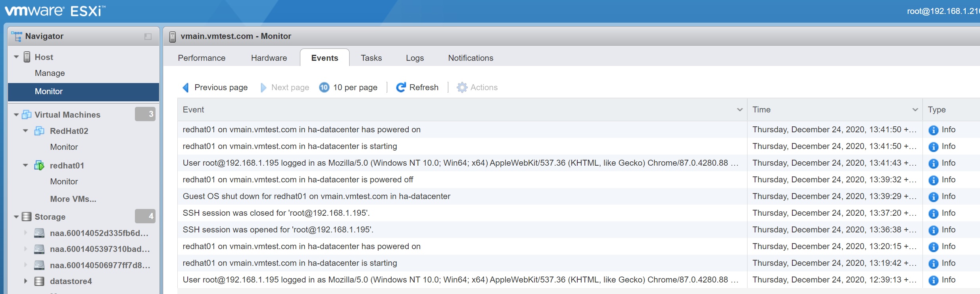
Task: Click the naa.600140506977ff7d8 disk icon
Action: click(x=39, y=265)
